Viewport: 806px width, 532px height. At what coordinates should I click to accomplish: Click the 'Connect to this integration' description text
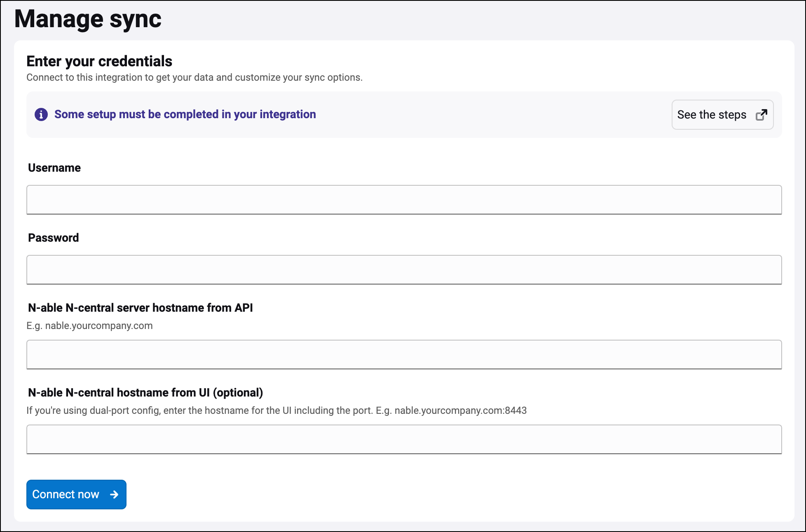[194, 77]
